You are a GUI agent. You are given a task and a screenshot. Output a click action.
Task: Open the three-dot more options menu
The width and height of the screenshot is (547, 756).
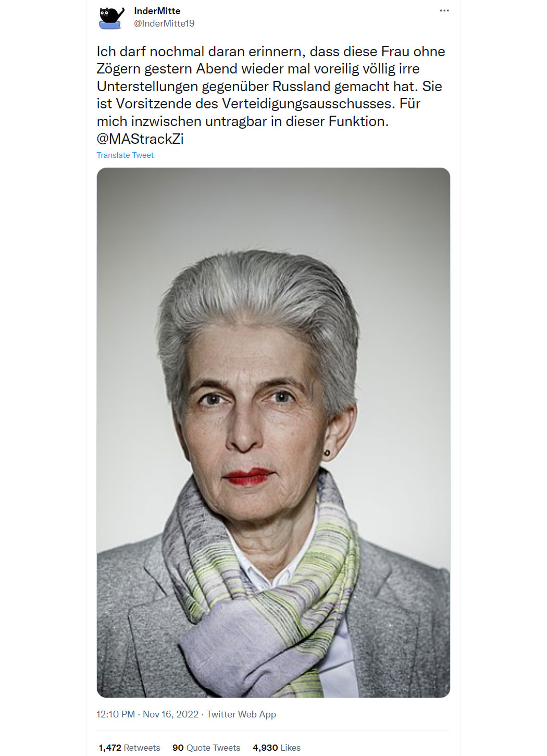pos(444,10)
